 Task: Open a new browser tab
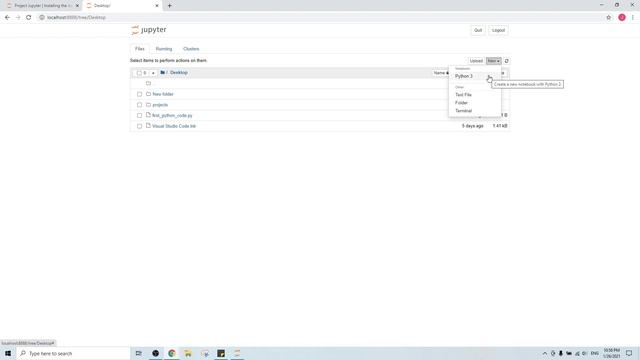169,6
